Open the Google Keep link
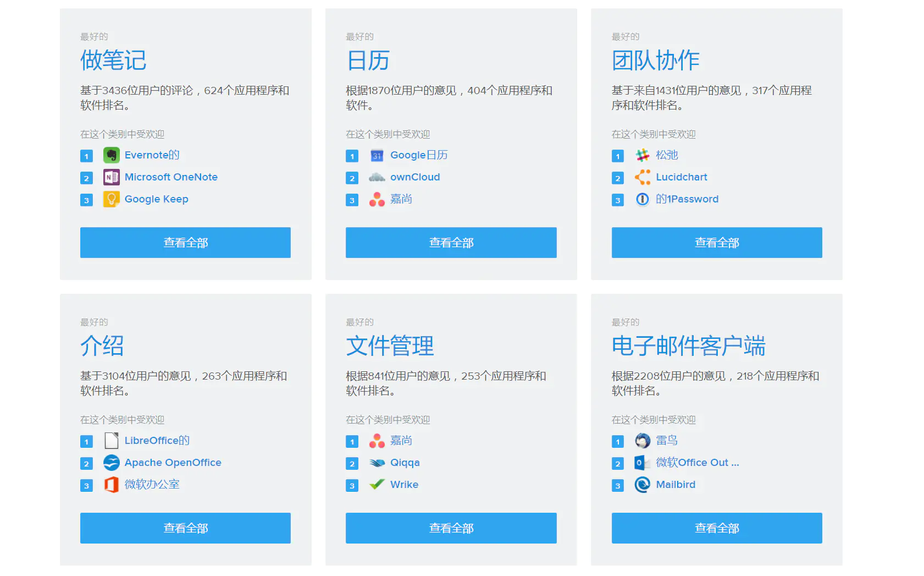 pos(157,199)
